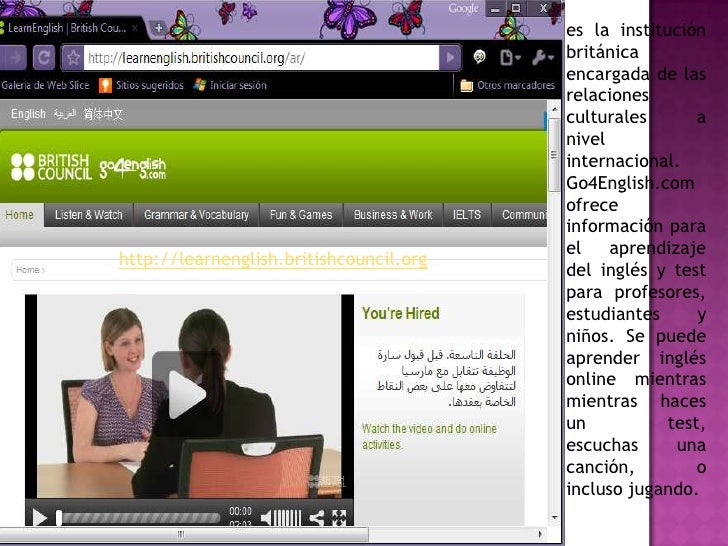Click the play button in the video control bar
728x546 pixels.
[40, 518]
